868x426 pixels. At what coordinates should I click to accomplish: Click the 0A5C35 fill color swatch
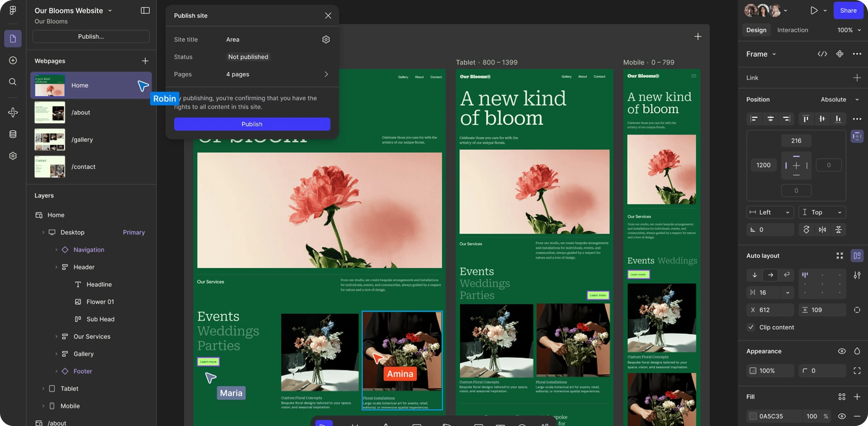point(752,416)
